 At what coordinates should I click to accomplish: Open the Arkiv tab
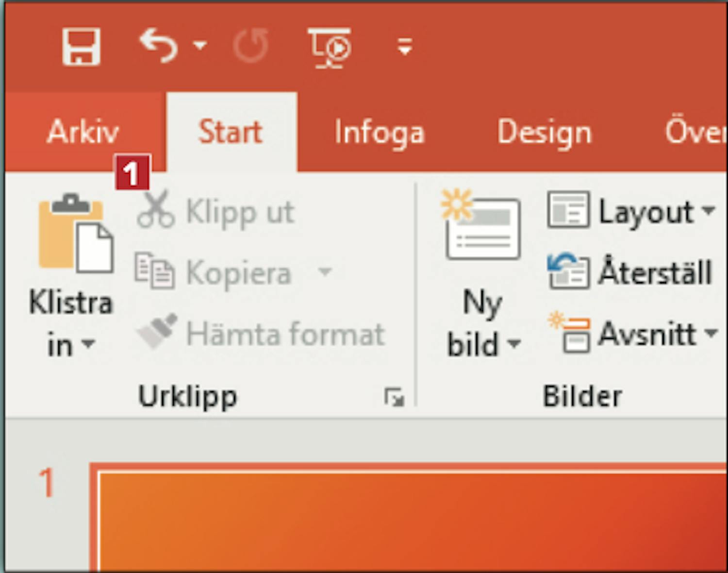click(x=83, y=132)
